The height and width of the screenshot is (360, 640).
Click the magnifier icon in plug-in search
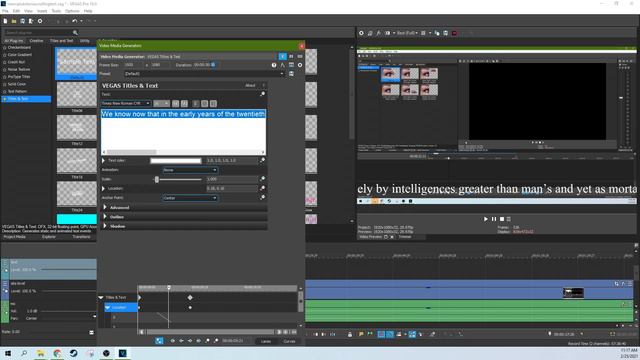click(x=75, y=32)
